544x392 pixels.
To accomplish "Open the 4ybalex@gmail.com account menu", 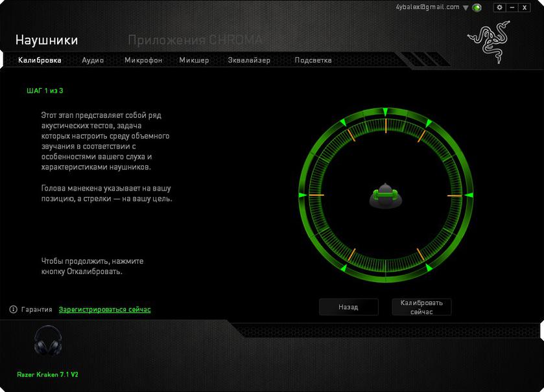I will [x=427, y=7].
